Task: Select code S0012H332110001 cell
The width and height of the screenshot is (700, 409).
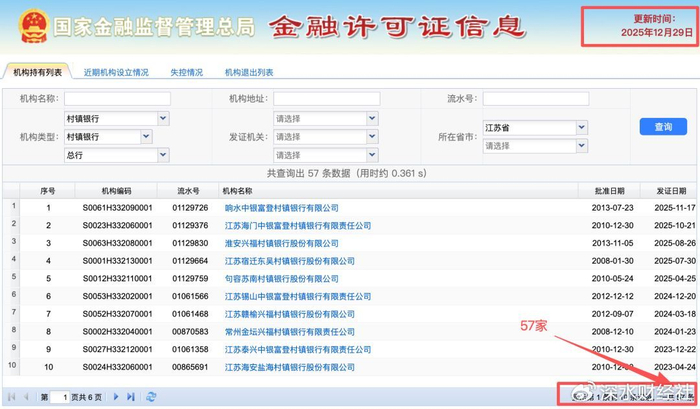Action: tap(117, 279)
